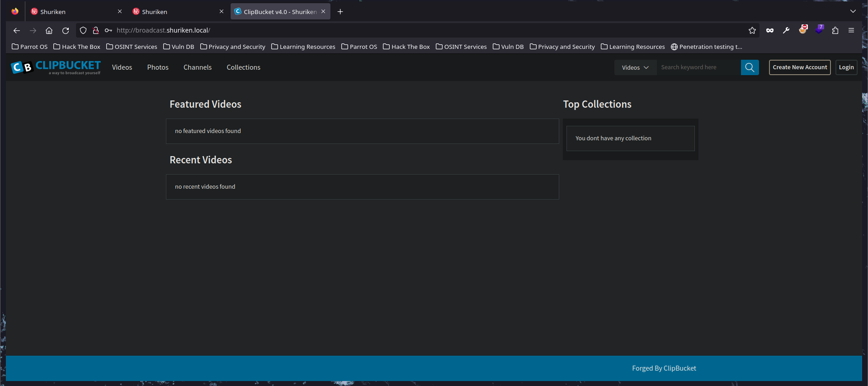Viewport: 868px width, 386px height.
Task: Click 'You dont have any collection' text
Action: pyautogui.click(x=613, y=138)
